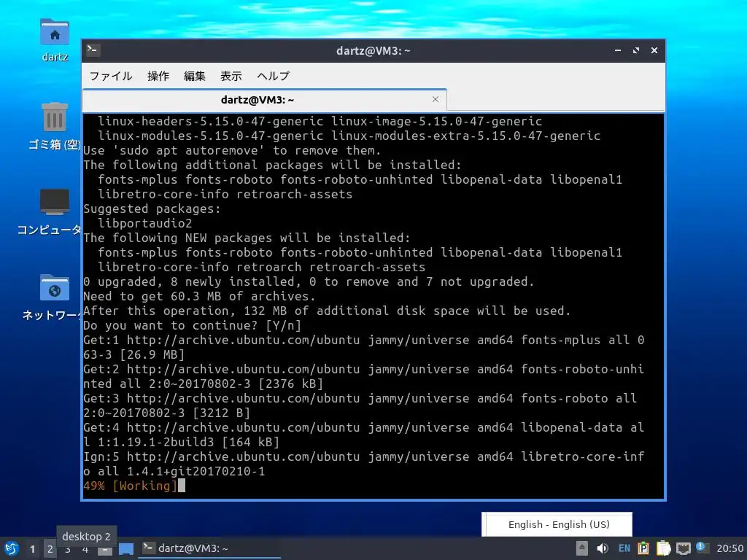The height and width of the screenshot is (560, 747).
Task: Click the 'Do you want to continue? [Y/n]' line
Action: 192,326
